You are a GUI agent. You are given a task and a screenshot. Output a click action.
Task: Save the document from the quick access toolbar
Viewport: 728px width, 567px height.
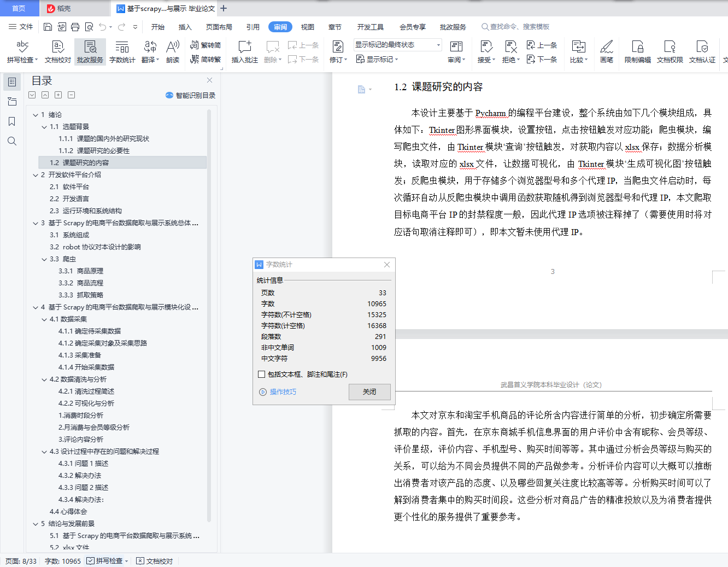pos(48,27)
